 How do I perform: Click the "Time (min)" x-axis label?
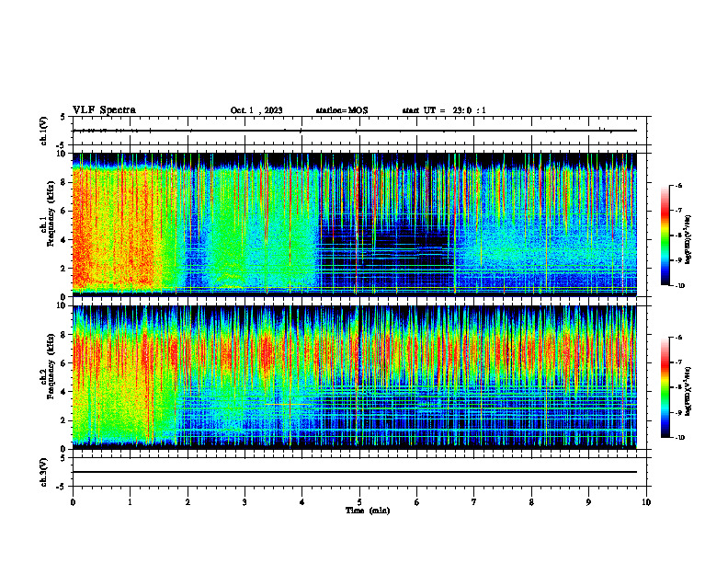click(368, 511)
